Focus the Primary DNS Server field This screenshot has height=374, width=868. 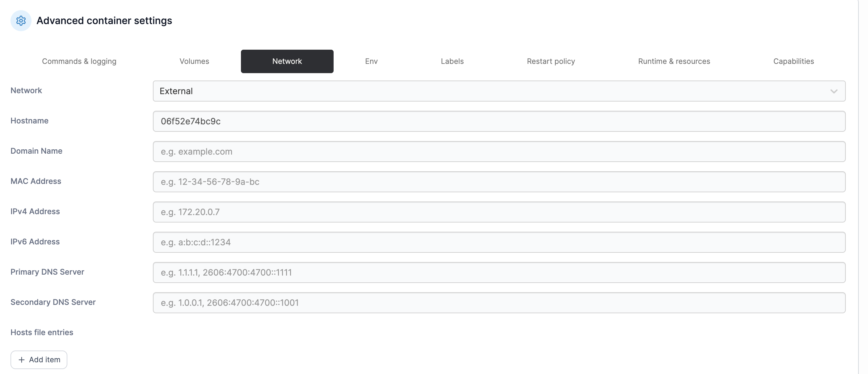pos(499,272)
